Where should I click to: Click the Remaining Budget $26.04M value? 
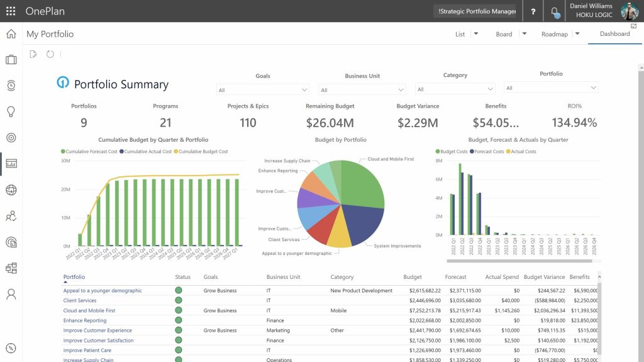tap(330, 123)
